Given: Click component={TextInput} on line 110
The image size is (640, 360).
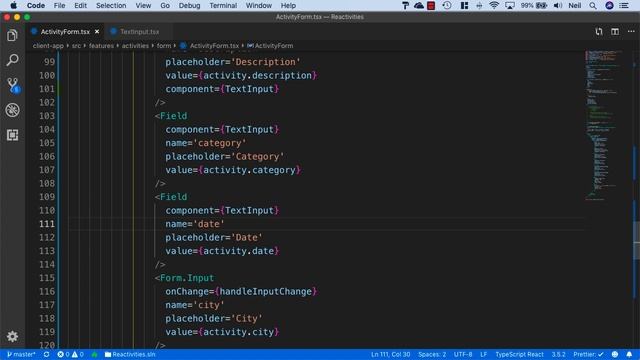Looking at the screenshot, I should [222, 210].
